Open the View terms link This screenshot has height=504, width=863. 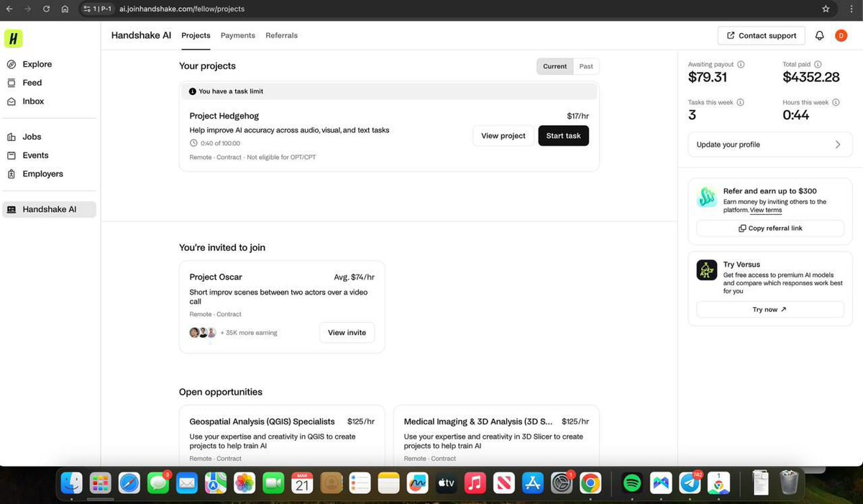[765, 211]
